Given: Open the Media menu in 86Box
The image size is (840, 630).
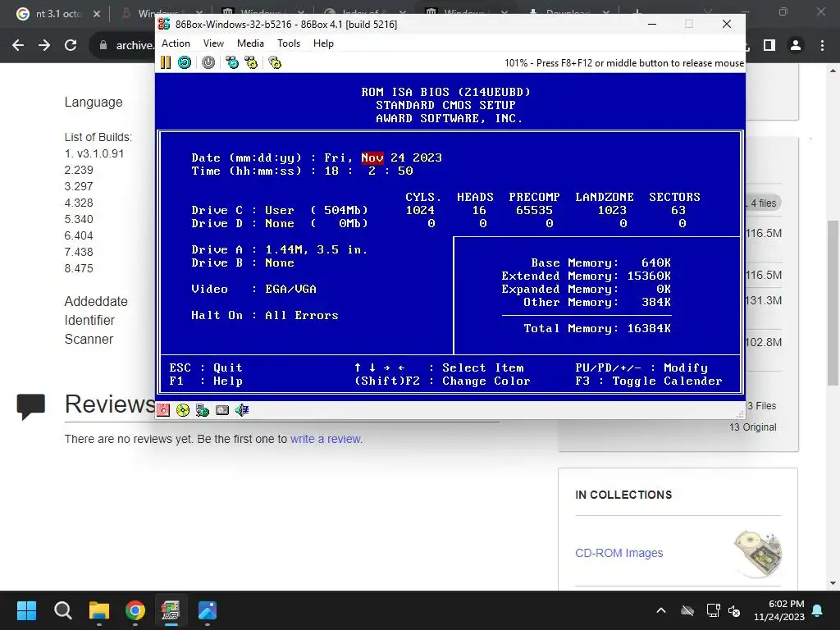Looking at the screenshot, I should pos(250,43).
